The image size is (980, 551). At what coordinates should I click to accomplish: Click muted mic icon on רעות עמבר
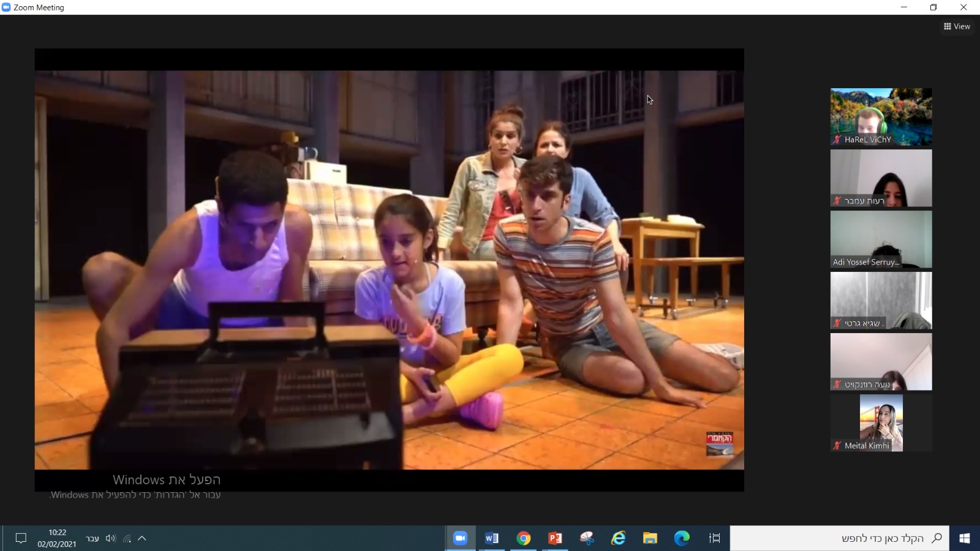click(x=837, y=201)
